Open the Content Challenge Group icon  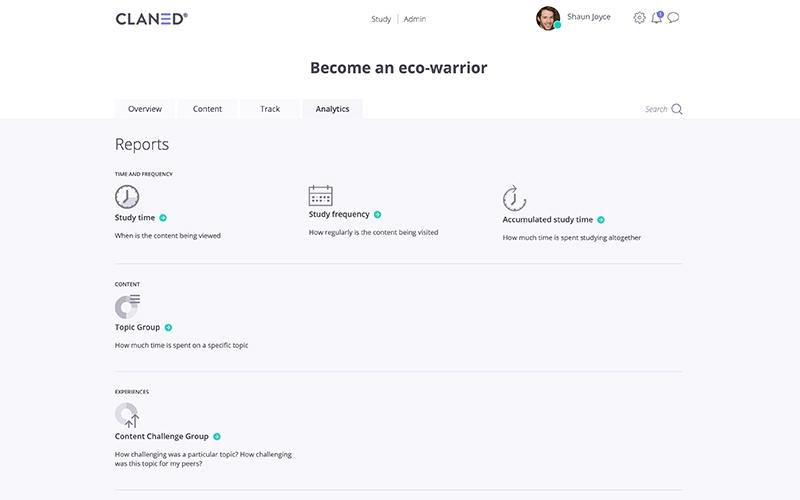click(x=127, y=415)
